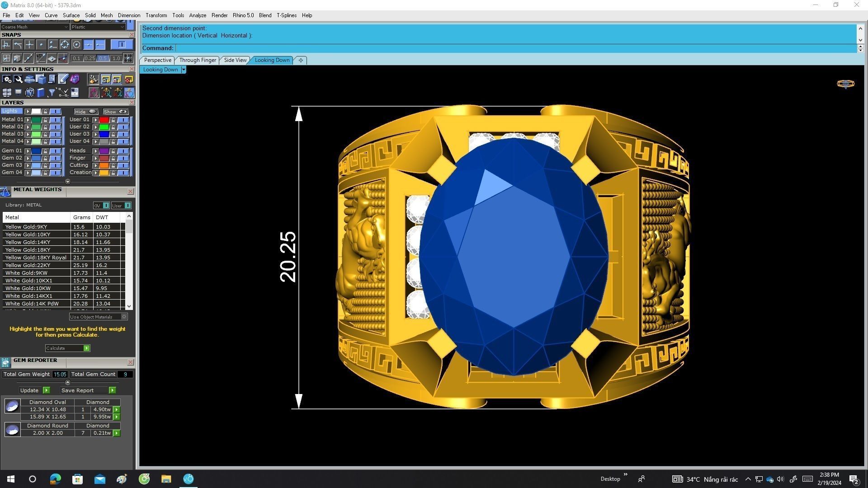This screenshot has height=488, width=868.
Task: Expand details for 4.90tw oval diamond
Action: coord(117,409)
